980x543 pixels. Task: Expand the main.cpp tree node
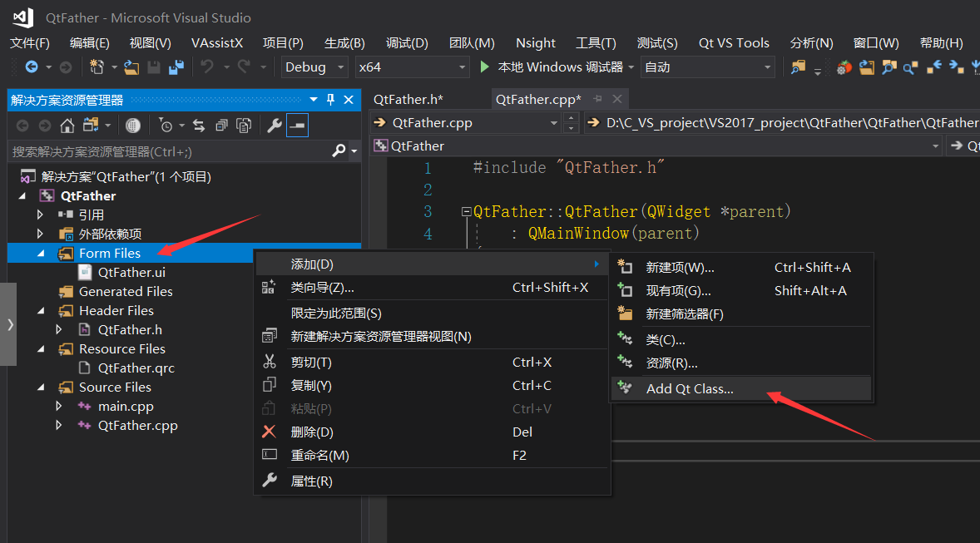point(59,406)
